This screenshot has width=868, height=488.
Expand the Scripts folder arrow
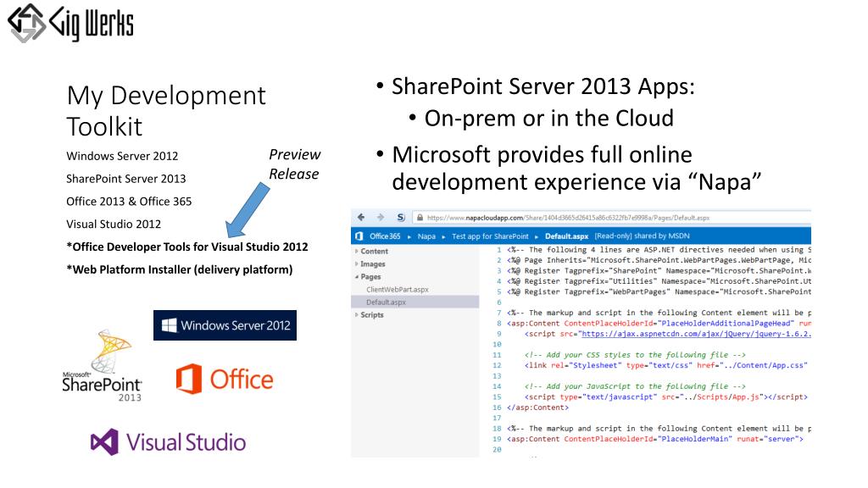click(x=357, y=315)
